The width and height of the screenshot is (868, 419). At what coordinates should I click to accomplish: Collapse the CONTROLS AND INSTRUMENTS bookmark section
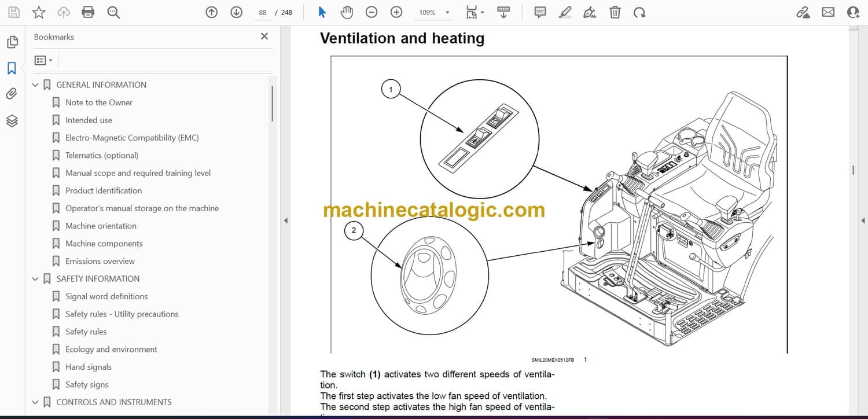click(35, 402)
